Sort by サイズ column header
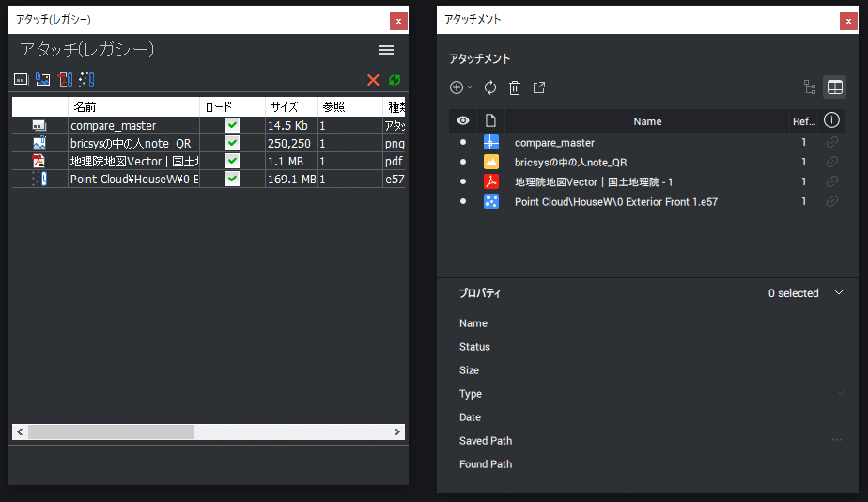 [x=290, y=107]
